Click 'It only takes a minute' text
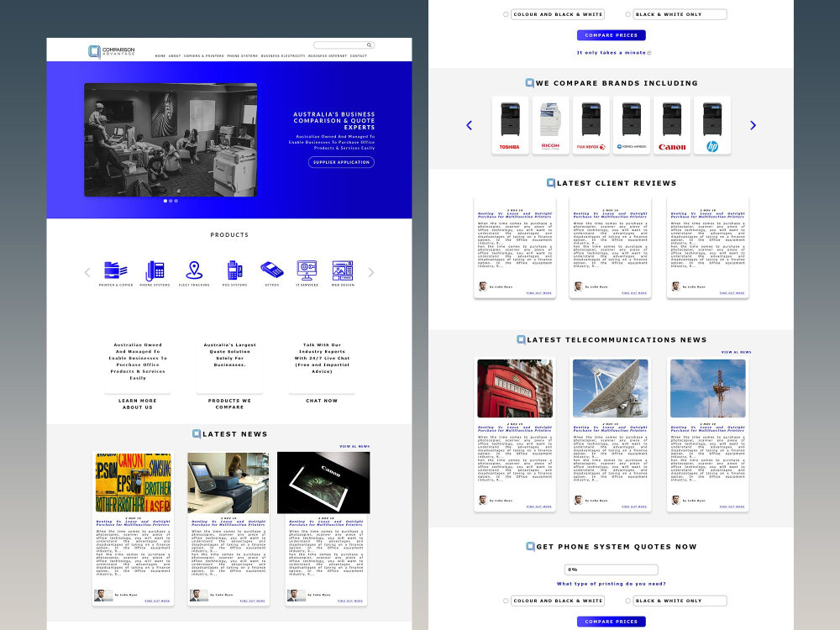 [612, 52]
